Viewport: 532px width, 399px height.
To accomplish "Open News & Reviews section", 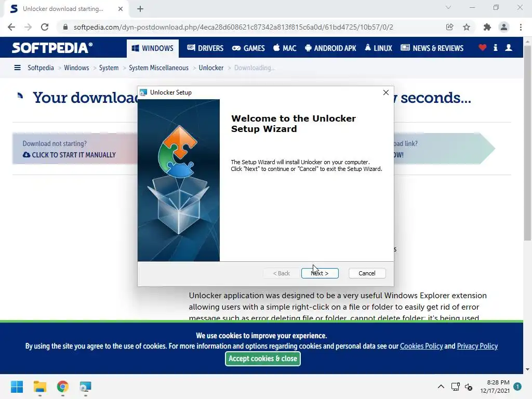I will (x=432, y=48).
